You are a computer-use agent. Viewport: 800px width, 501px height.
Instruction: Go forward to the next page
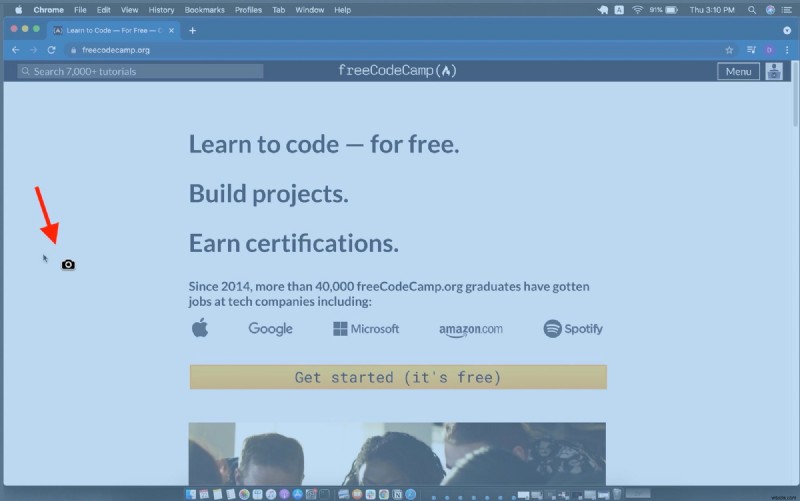(x=34, y=50)
